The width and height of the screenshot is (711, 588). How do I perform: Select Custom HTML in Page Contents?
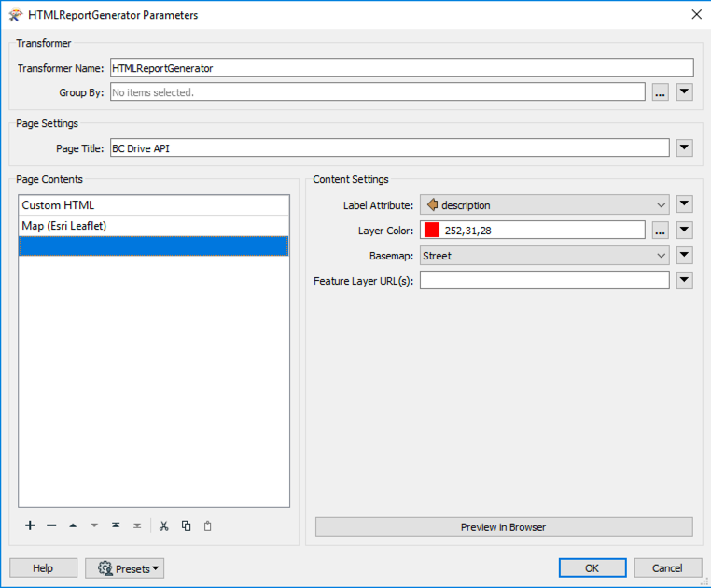point(154,205)
